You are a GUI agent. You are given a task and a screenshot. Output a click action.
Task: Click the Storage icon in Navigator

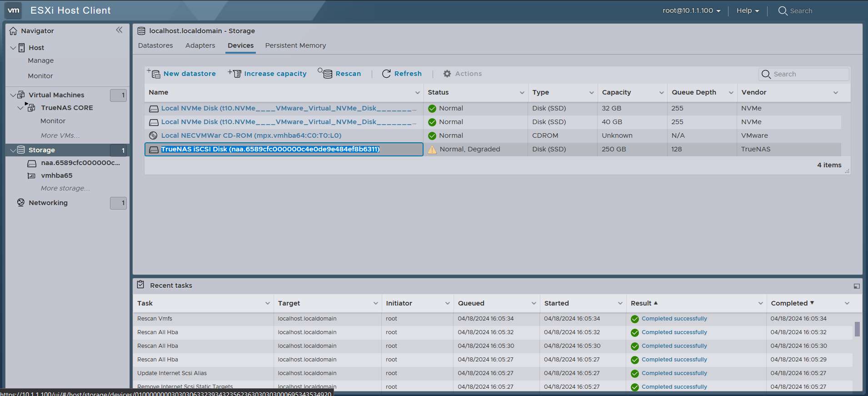point(21,150)
